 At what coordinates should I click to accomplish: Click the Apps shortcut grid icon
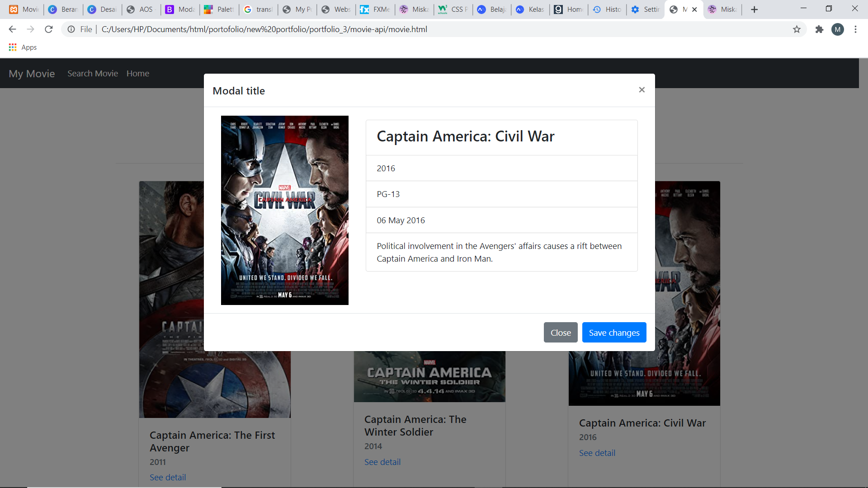pos(13,47)
